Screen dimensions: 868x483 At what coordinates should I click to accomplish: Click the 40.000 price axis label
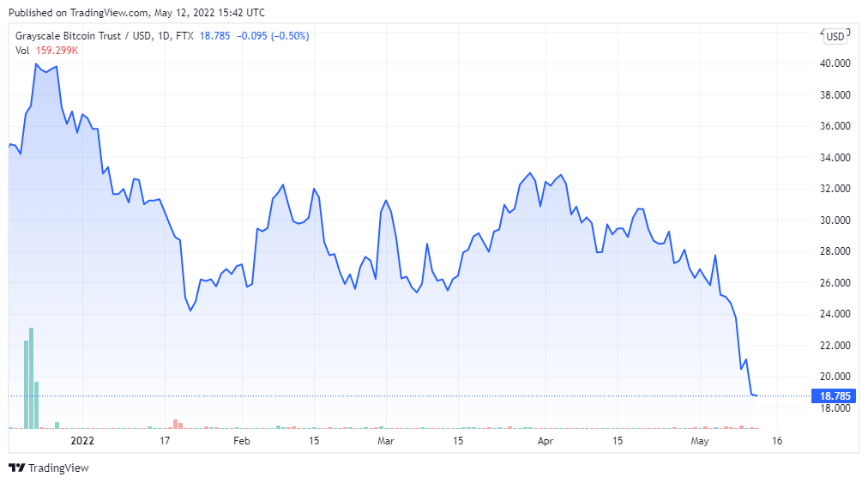coord(835,63)
